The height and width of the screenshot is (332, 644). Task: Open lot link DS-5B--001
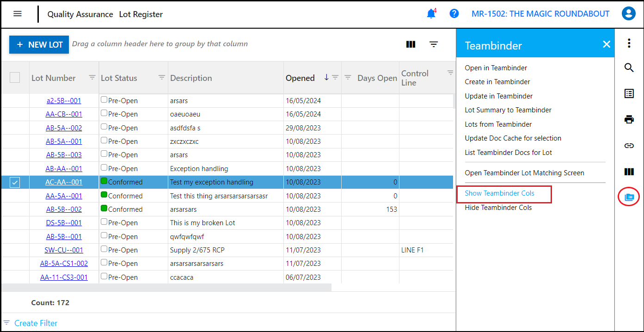[x=64, y=223]
